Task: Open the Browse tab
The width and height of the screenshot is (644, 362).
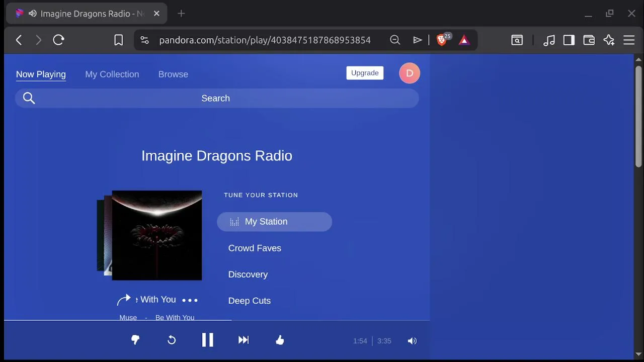Action: click(173, 74)
